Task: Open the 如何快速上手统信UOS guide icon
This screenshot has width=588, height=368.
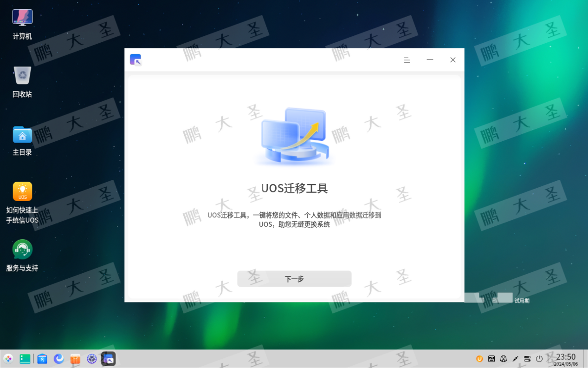Action: click(x=22, y=203)
